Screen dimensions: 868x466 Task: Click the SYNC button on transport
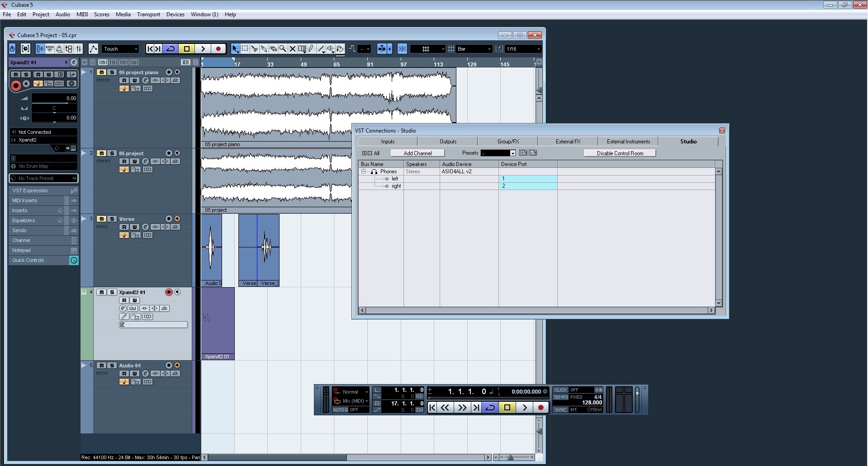pos(560,409)
